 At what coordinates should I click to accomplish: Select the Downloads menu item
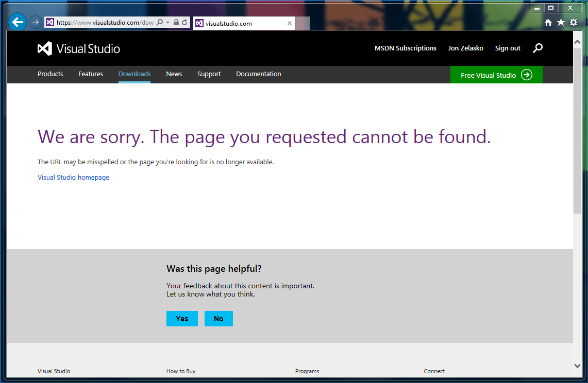coord(135,74)
